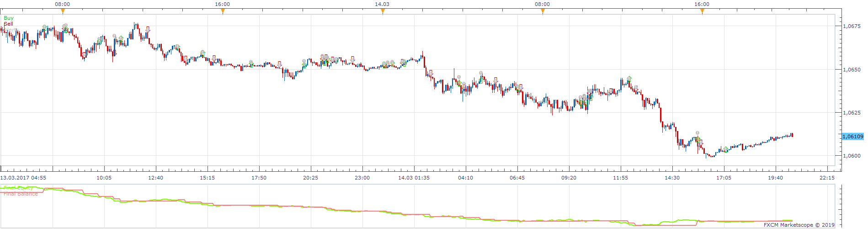The height and width of the screenshot is (229, 868).
Task: Click the Buy legend label
Action: (x=9, y=18)
